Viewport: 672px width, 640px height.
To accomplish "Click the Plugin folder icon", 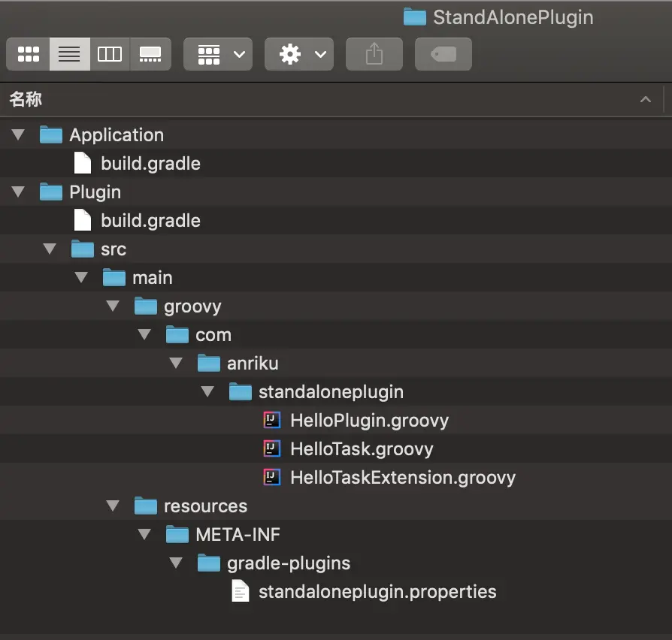I will click(x=51, y=192).
